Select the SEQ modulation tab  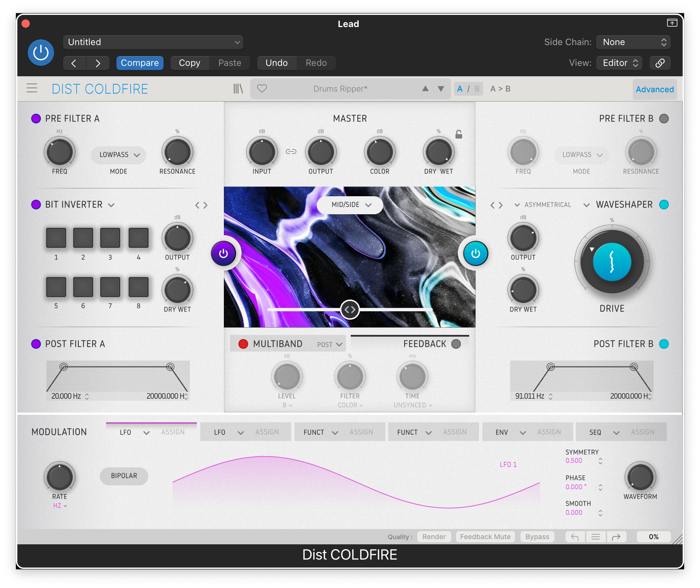621,432
